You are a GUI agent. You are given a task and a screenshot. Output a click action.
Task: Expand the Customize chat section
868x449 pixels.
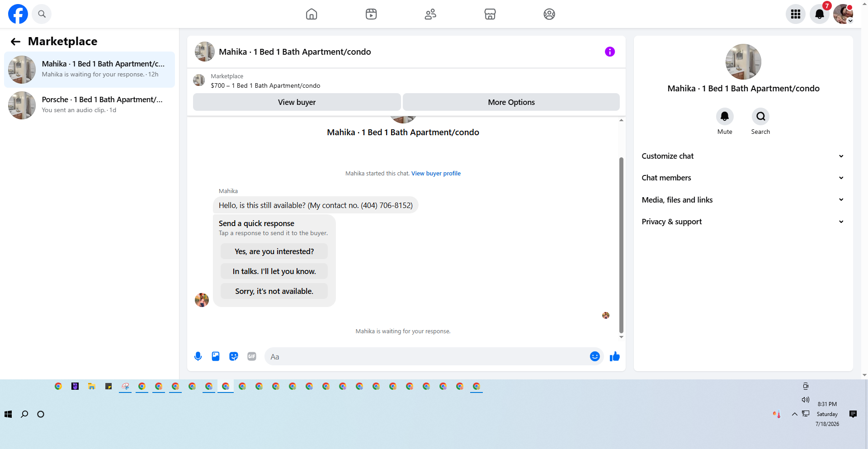743,156
